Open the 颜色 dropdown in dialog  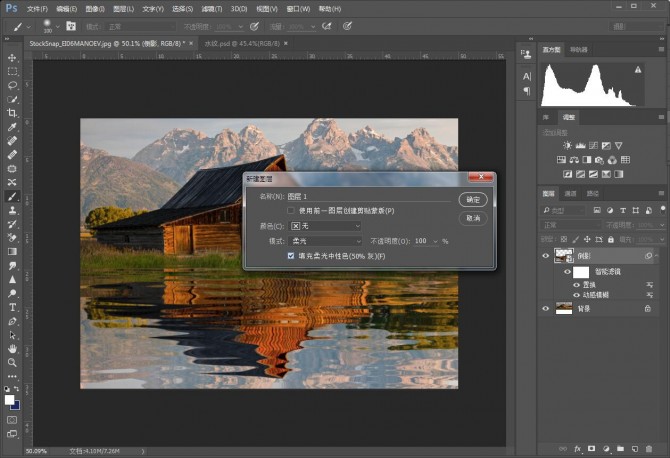tap(324, 226)
